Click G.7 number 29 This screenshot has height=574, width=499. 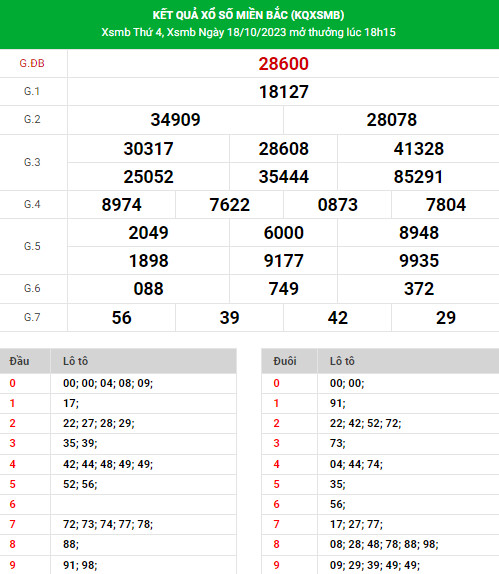click(x=446, y=317)
